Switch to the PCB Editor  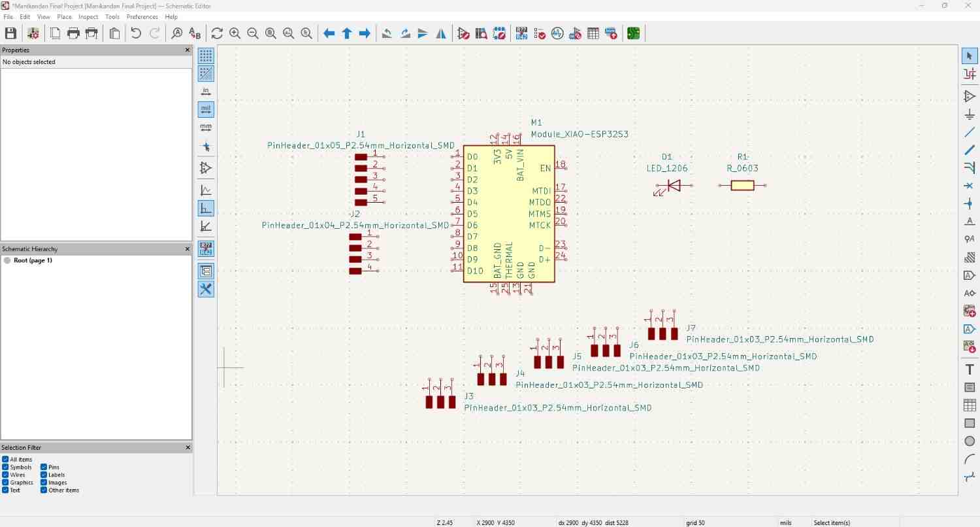(x=633, y=33)
